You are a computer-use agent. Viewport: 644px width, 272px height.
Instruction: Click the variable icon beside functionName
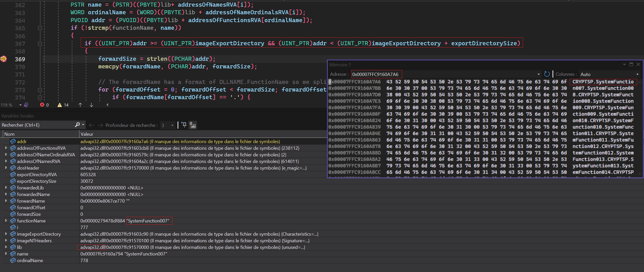[13, 221]
